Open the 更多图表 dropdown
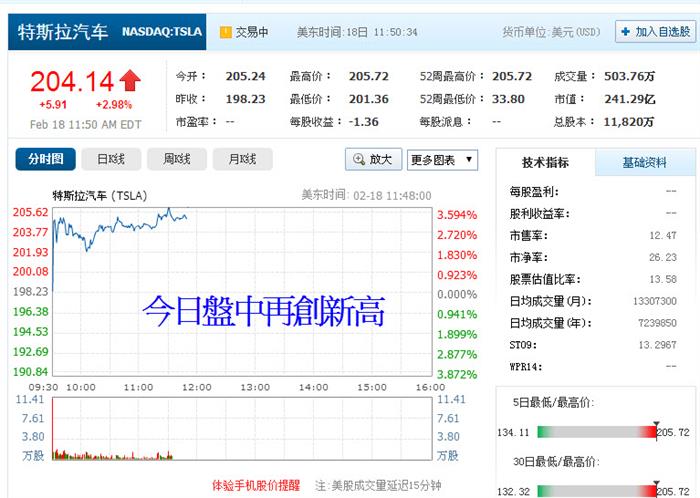This screenshot has height=498, width=700. click(442, 160)
